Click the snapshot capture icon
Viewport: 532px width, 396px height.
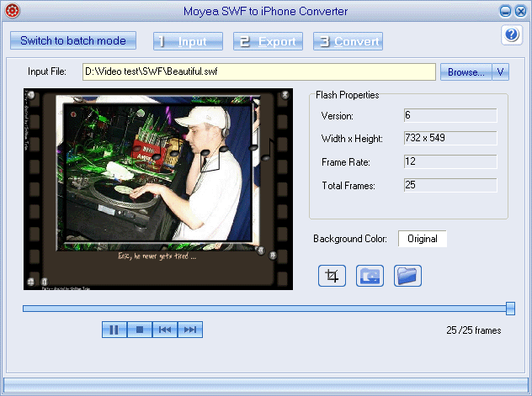click(x=370, y=276)
